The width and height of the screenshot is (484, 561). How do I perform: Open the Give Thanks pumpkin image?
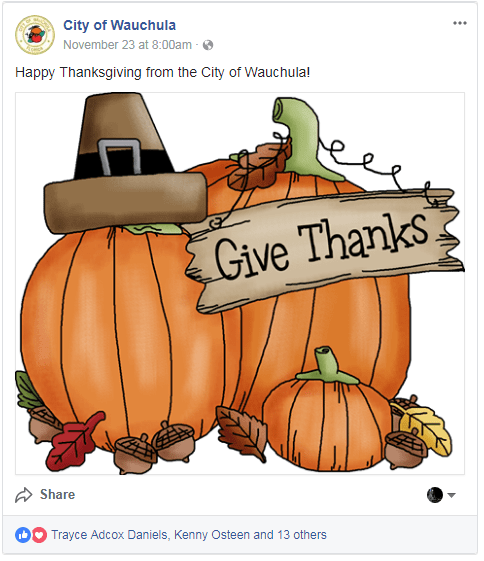click(x=240, y=283)
